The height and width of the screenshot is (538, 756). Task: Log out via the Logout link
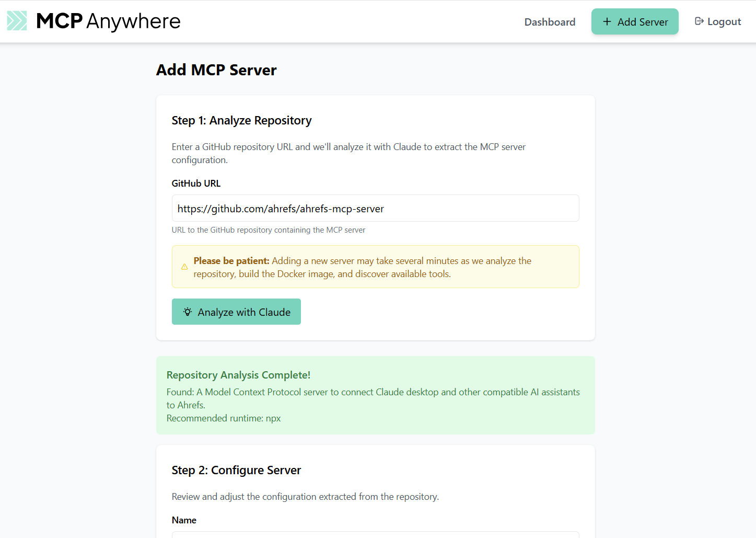click(x=718, y=21)
